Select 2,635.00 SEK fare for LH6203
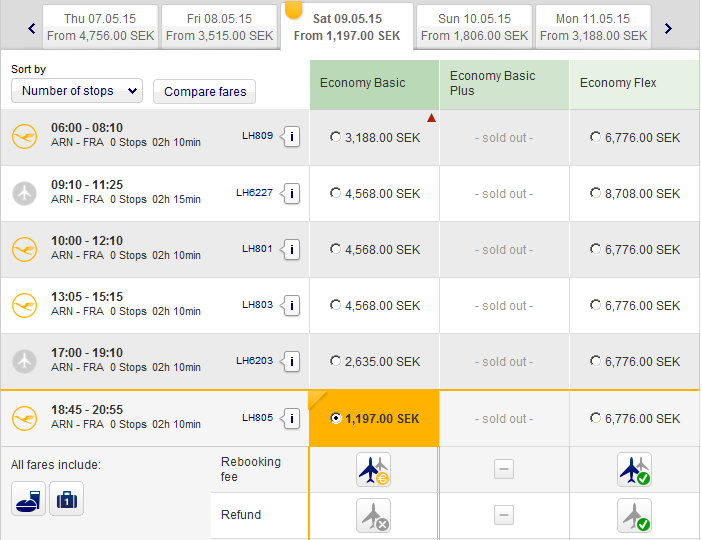 coord(336,362)
